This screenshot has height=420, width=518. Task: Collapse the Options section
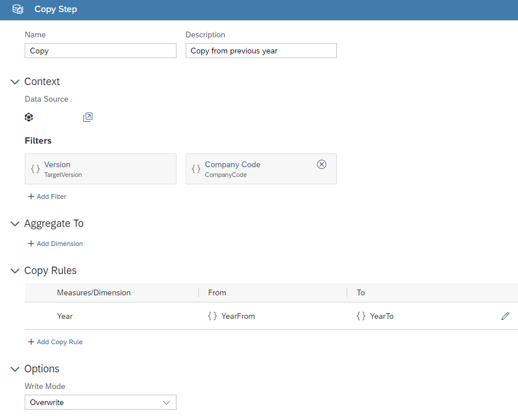click(14, 369)
